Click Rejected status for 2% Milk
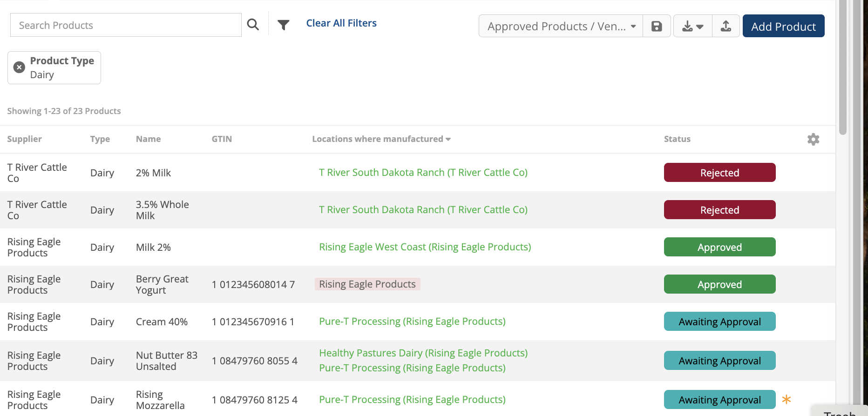The image size is (868, 416). [x=719, y=173]
